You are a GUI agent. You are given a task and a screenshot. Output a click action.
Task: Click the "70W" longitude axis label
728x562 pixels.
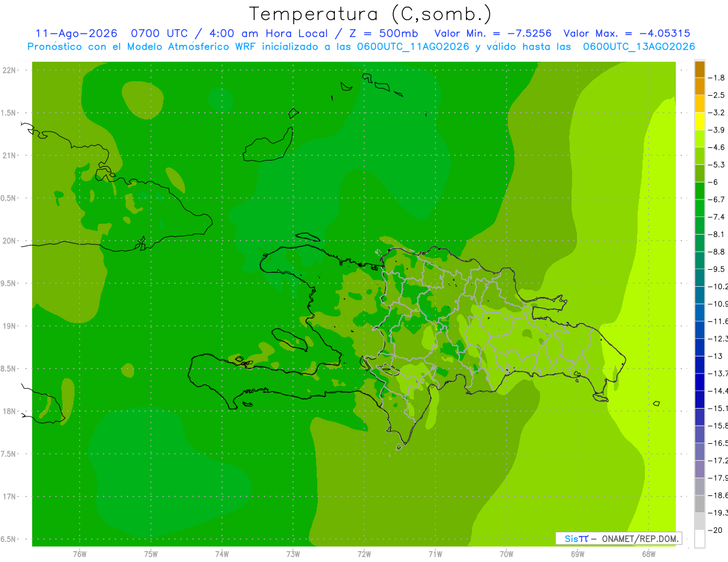(507, 554)
